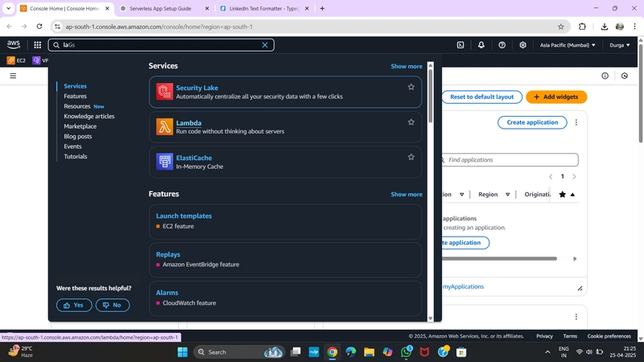Favorite the ElastiCache service star
The width and height of the screenshot is (644, 362).
tap(411, 157)
